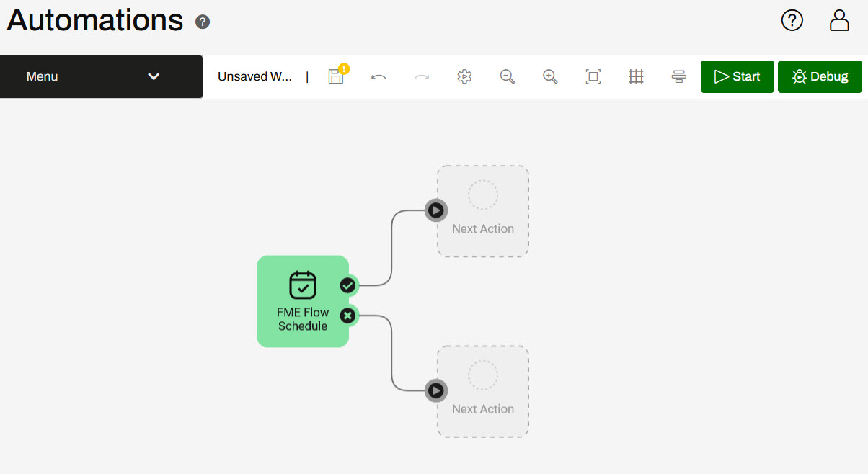Open the automation settings gear
Viewport: 868px width, 474px height.
[x=464, y=76]
